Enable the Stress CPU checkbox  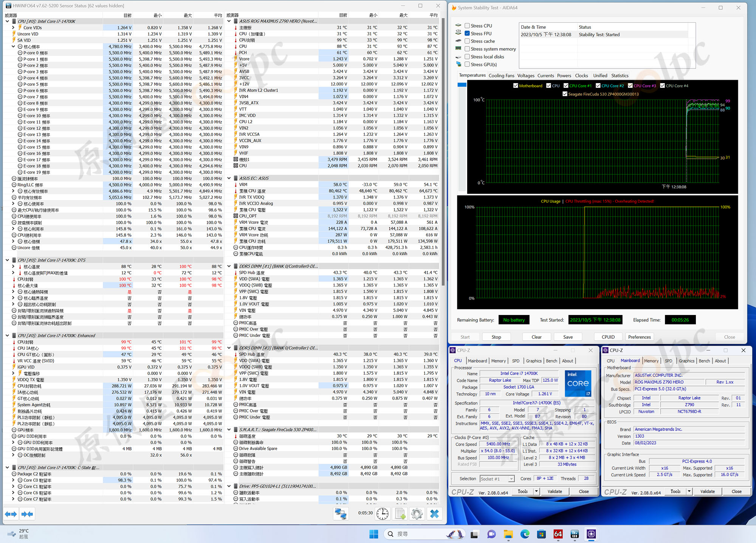[467, 26]
